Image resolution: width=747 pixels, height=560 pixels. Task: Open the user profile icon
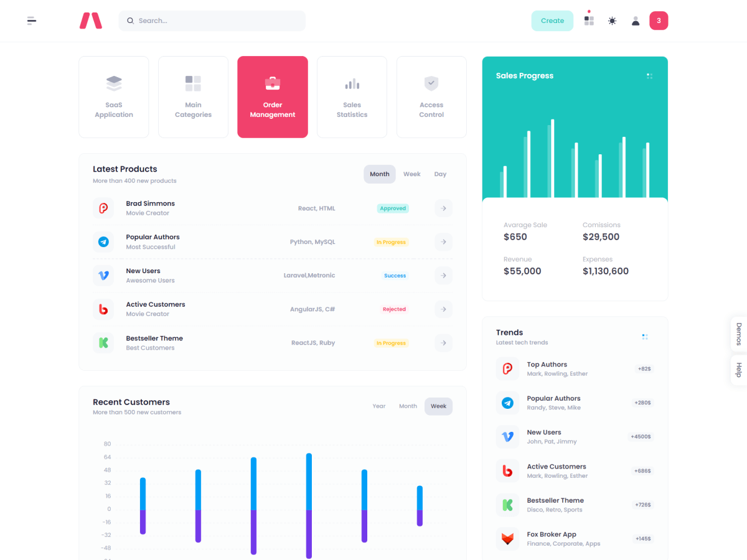point(636,21)
